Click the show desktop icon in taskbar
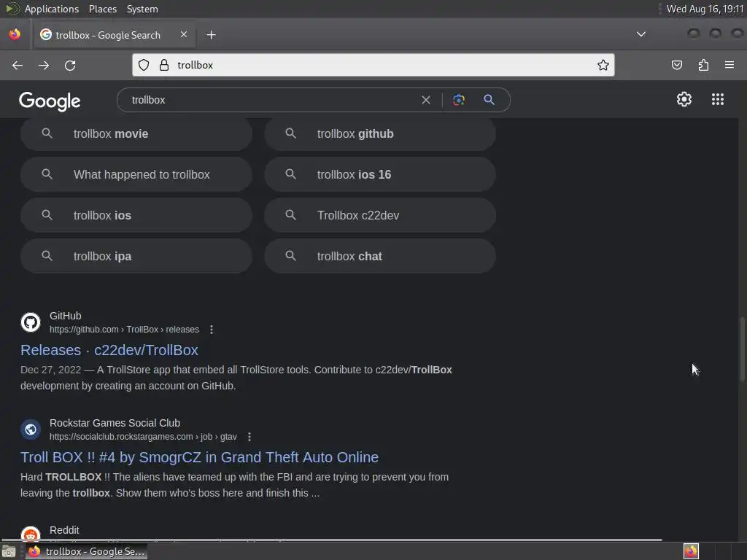Image resolution: width=747 pixels, height=560 pixels. point(9,551)
